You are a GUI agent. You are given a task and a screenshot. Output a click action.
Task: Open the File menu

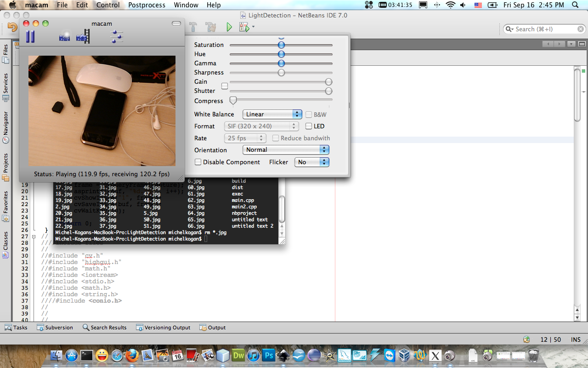tap(62, 5)
